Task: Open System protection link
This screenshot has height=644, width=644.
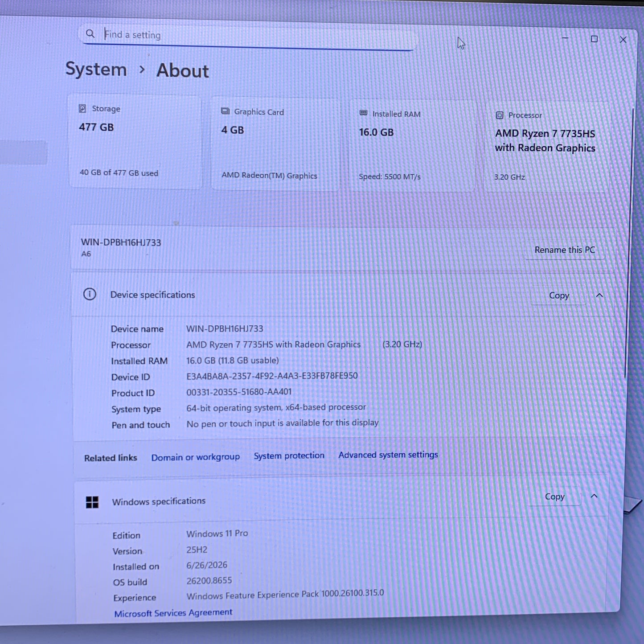Action: click(x=289, y=455)
